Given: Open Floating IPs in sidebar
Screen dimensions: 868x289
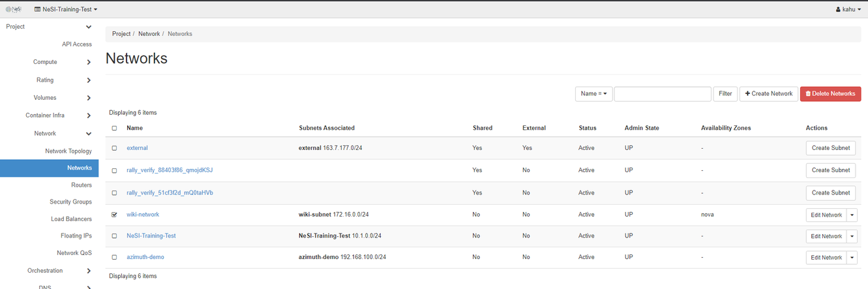Looking at the screenshot, I should pyautogui.click(x=76, y=236).
